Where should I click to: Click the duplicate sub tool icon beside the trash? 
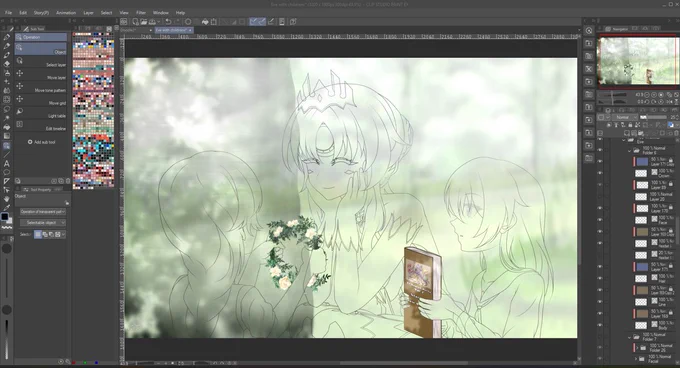(61, 181)
